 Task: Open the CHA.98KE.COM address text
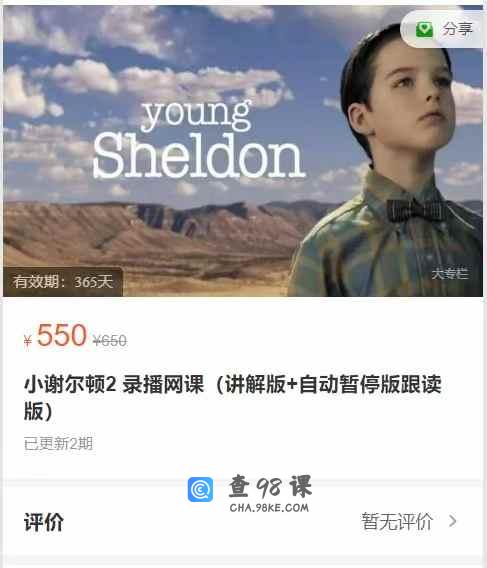[x=269, y=508]
